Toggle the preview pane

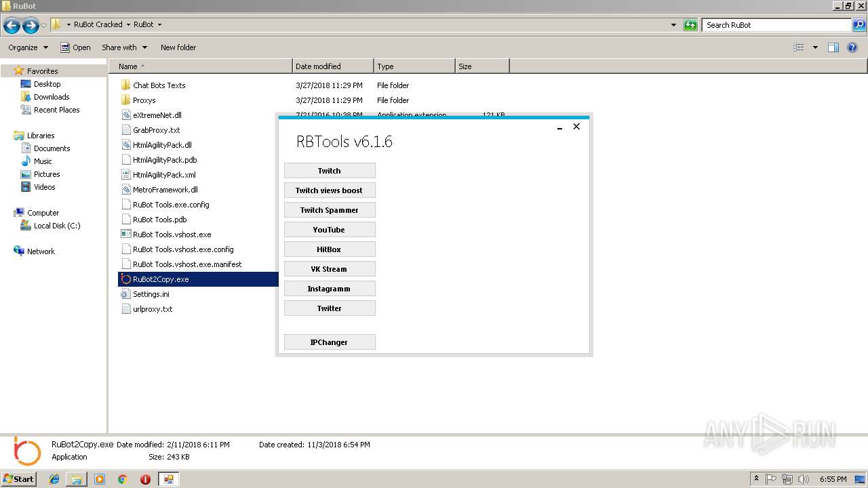[x=833, y=47]
